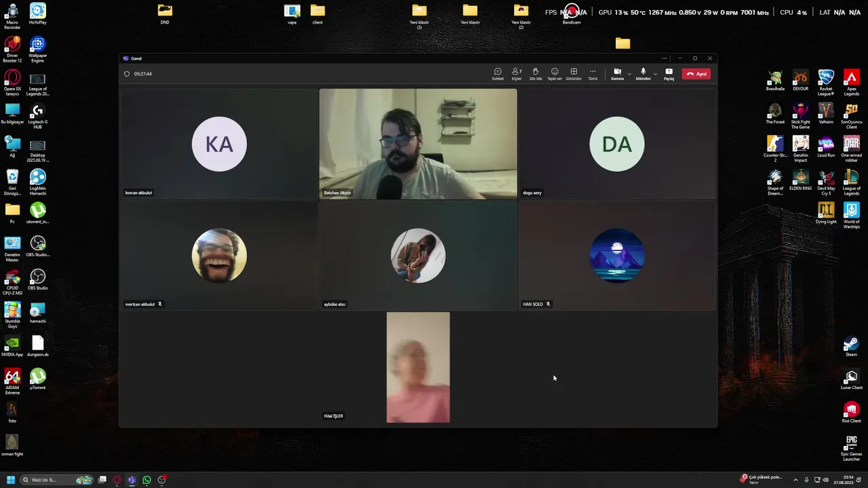Expand camera options arrow
The width and height of the screenshot is (868, 488).
[629, 74]
